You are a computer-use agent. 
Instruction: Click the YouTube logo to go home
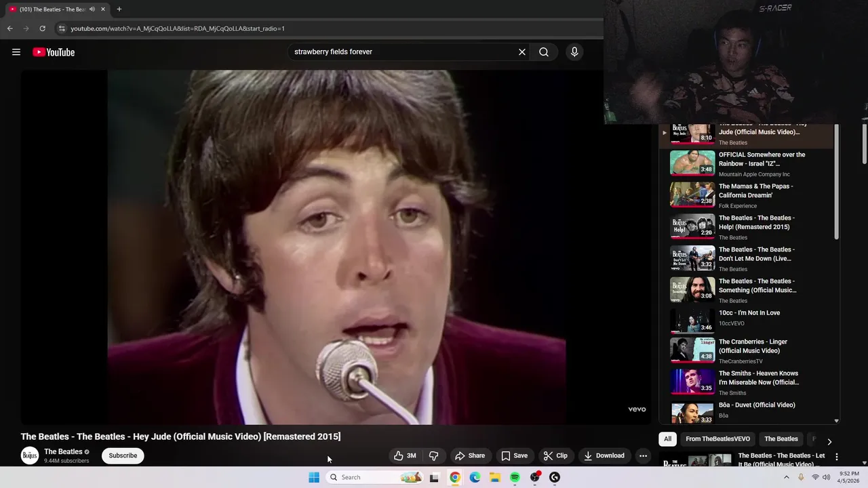[x=54, y=52]
